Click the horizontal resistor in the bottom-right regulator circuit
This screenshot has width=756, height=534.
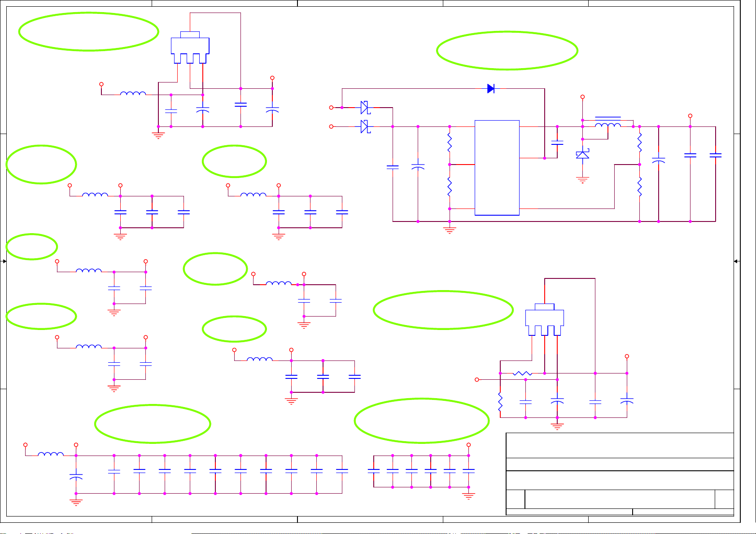(x=523, y=373)
